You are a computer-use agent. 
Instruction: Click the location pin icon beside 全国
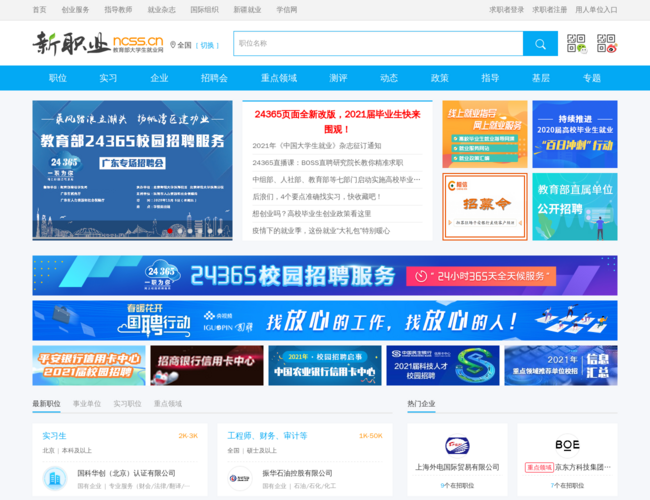(x=173, y=45)
